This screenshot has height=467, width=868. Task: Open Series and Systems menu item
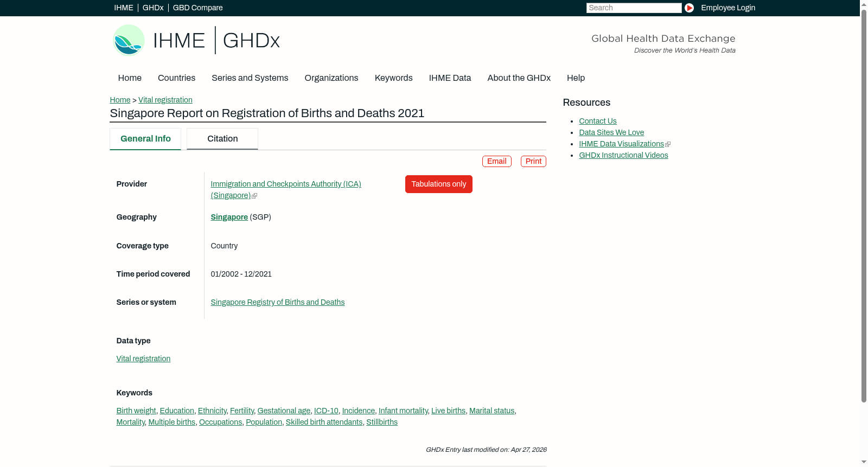coord(250,78)
